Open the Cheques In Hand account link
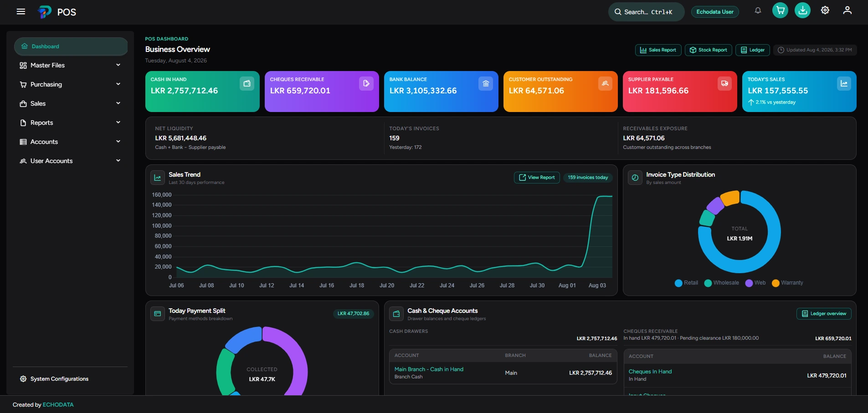This screenshot has width=868, height=413. pos(650,372)
